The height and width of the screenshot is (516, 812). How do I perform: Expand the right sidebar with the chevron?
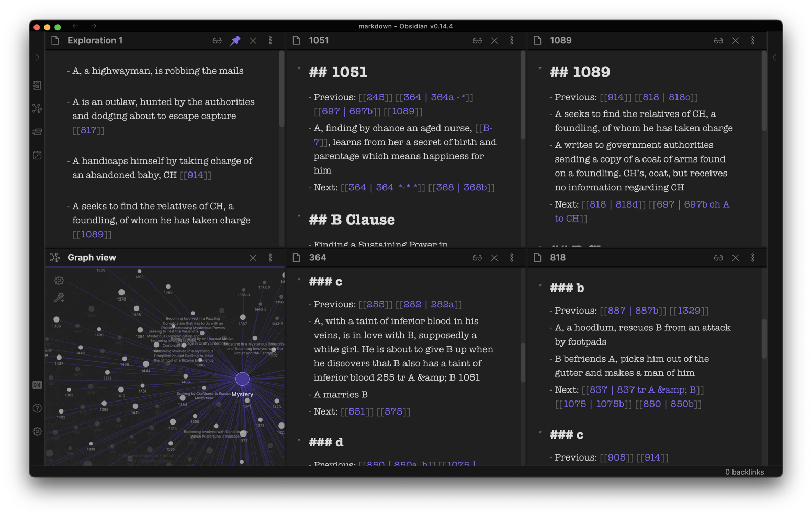coord(775,58)
